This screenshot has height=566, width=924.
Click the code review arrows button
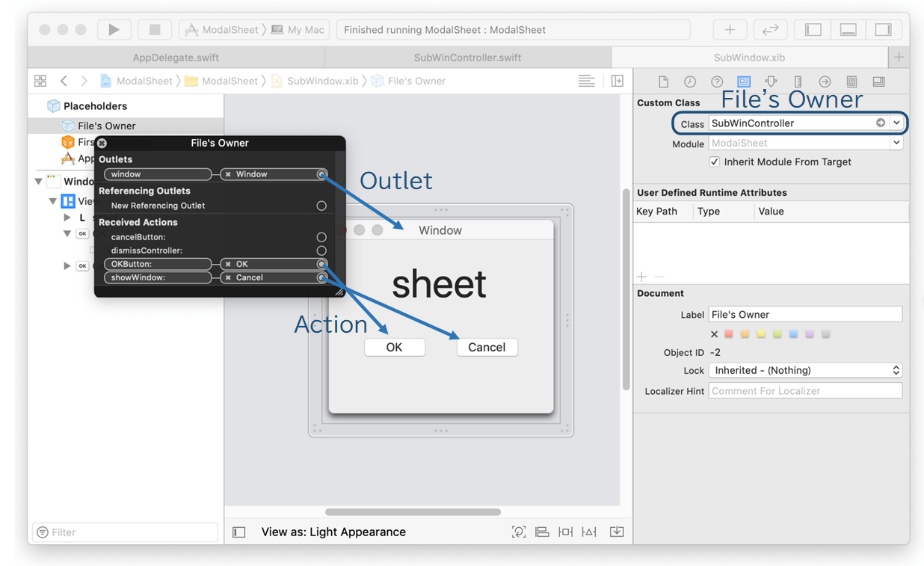click(x=770, y=30)
